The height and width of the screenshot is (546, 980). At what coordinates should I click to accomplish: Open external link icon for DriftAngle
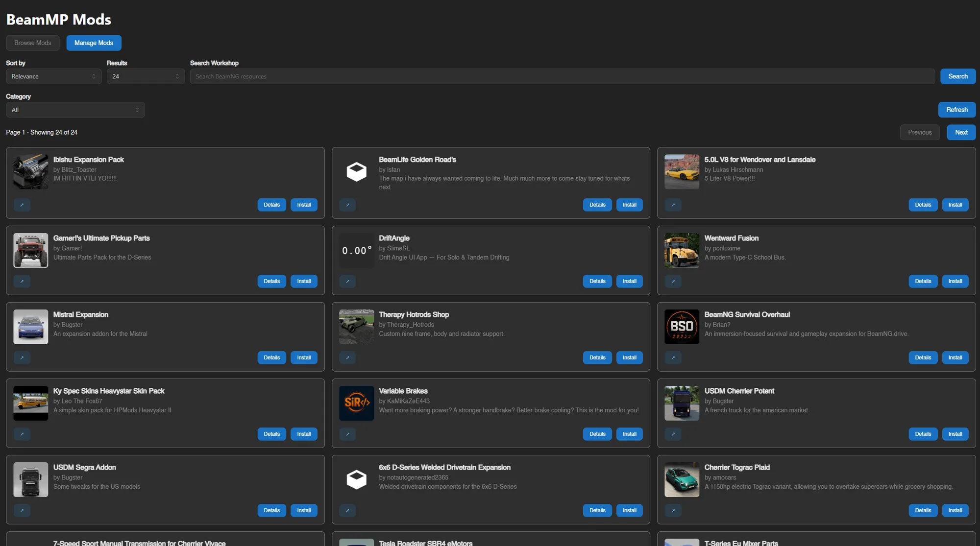tap(347, 281)
